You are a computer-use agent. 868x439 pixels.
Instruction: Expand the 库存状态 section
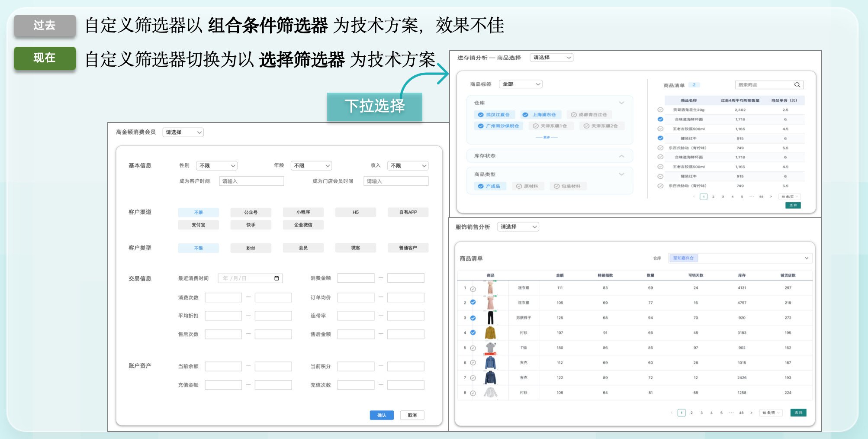coord(621,156)
